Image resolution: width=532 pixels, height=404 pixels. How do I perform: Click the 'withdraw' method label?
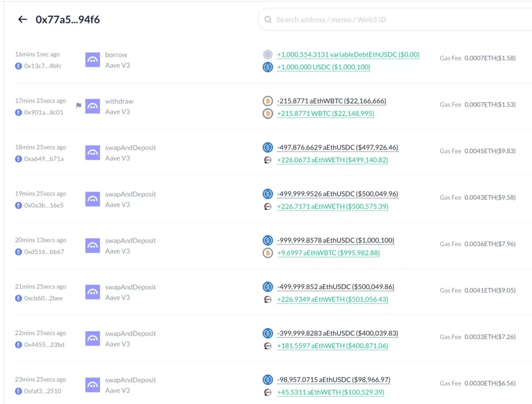pyautogui.click(x=119, y=101)
